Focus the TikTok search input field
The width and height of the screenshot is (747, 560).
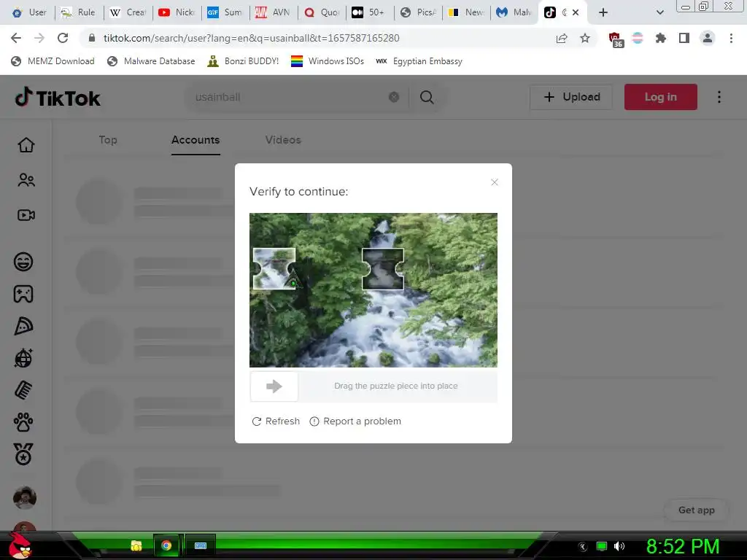click(290, 97)
